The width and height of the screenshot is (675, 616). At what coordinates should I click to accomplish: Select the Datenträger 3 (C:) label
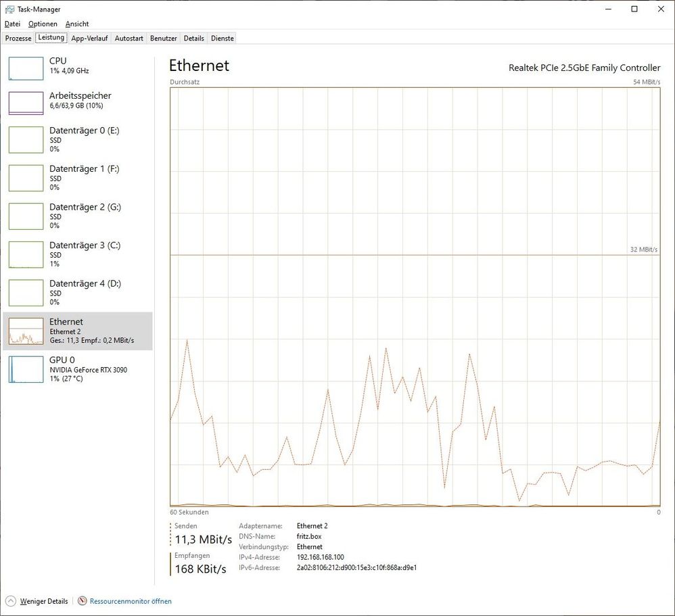pos(85,245)
